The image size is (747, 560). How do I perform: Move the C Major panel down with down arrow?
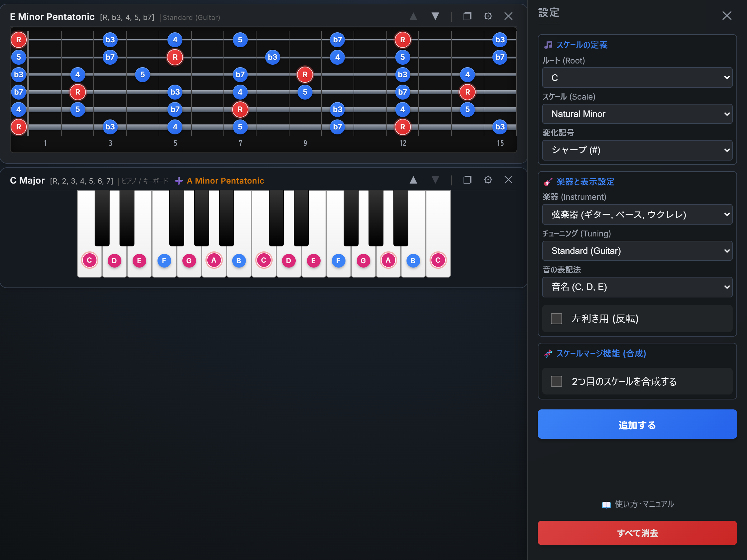(435, 180)
